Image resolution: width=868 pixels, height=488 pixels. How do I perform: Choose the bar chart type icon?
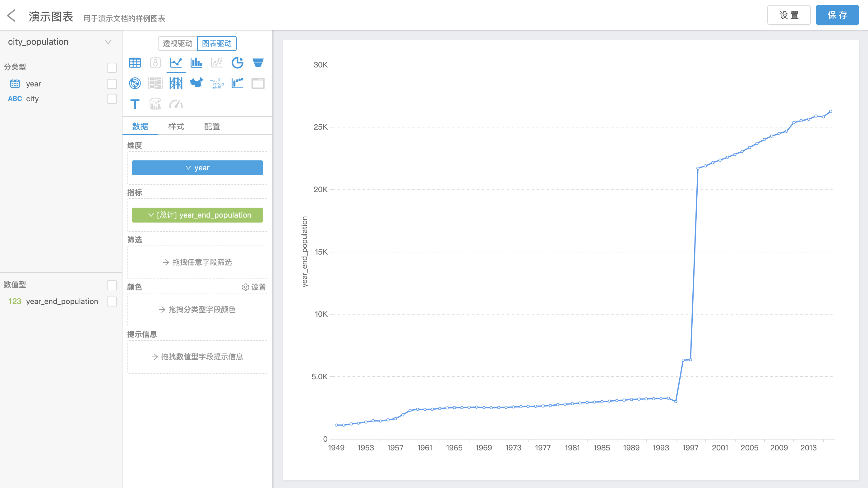(196, 63)
